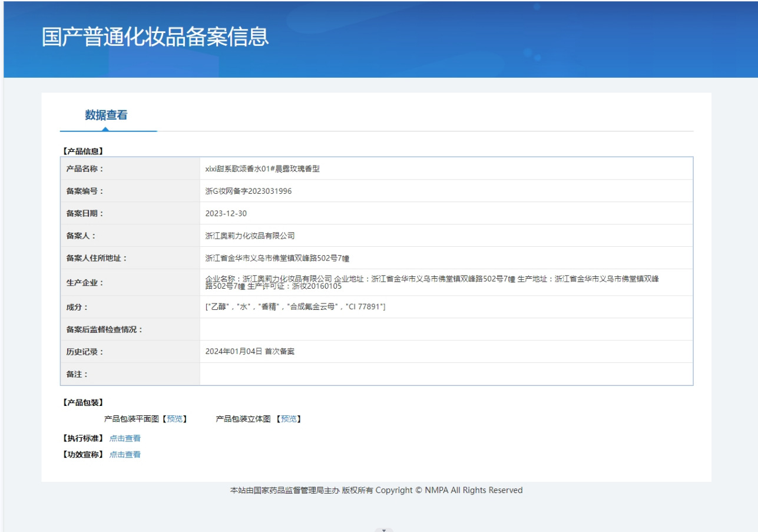Click the 【功效宣称】 heading
The width and height of the screenshot is (758, 532).
pos(82,454)
